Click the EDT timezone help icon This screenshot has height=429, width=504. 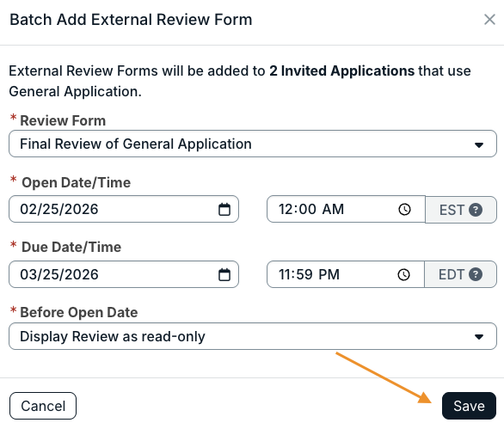[x=476, y=274]
